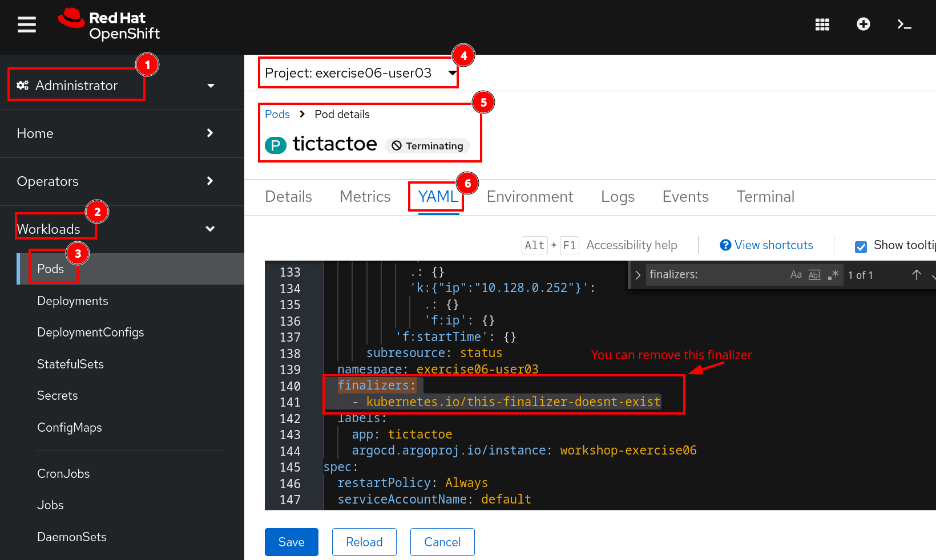Switch to the Events tab
The width and height of the screenshot is (936, 560).
pos(685,197)
